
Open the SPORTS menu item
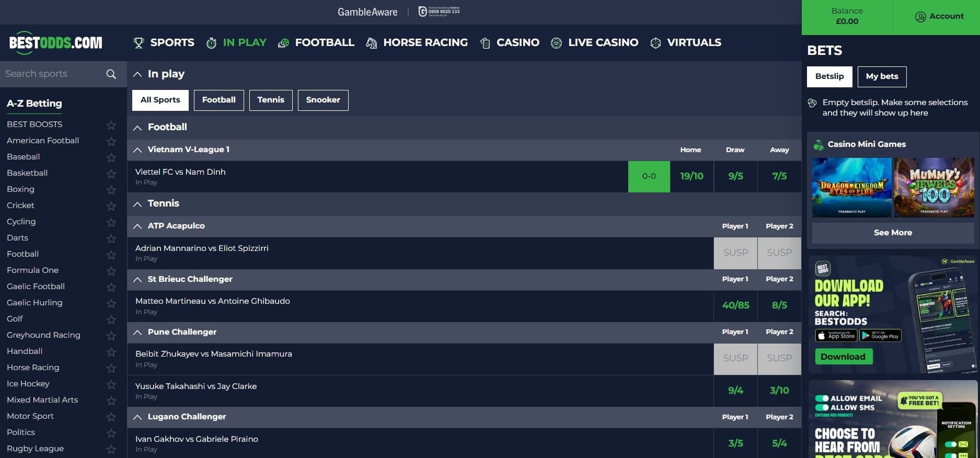172,42
